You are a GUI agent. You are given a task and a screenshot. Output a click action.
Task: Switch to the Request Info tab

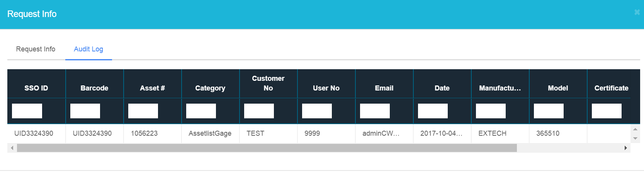(x=36, y=49)
